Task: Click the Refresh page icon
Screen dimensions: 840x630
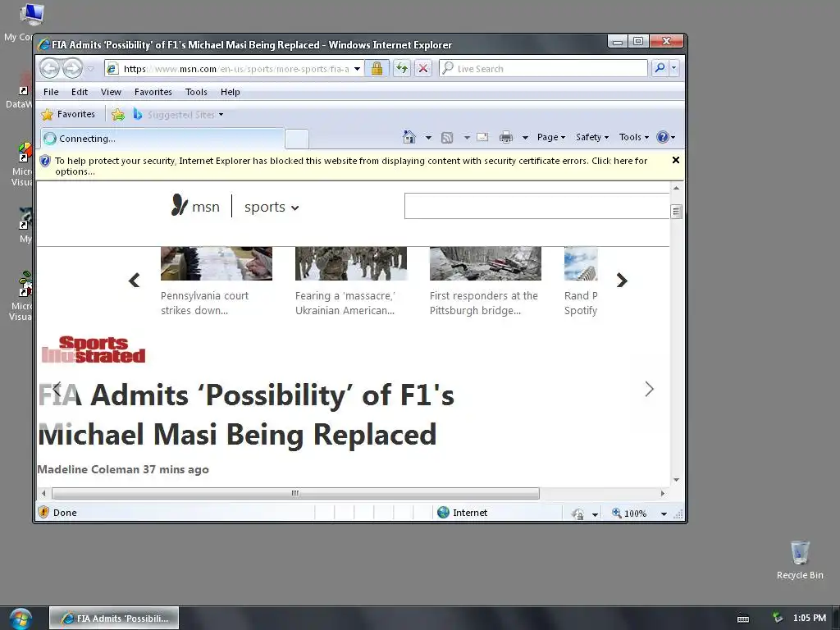Action: 401,69
